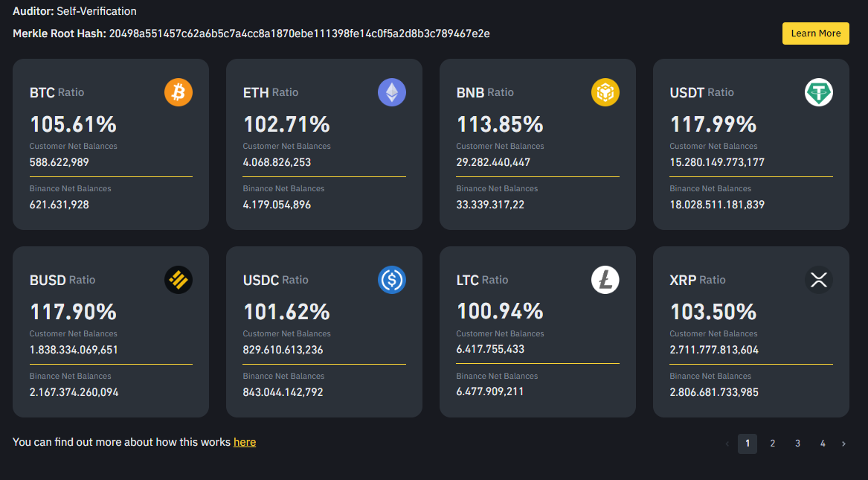Screen dimensions: 868x480
Task: Select the Merkle Root Hash value
Action: coord(299,33)
